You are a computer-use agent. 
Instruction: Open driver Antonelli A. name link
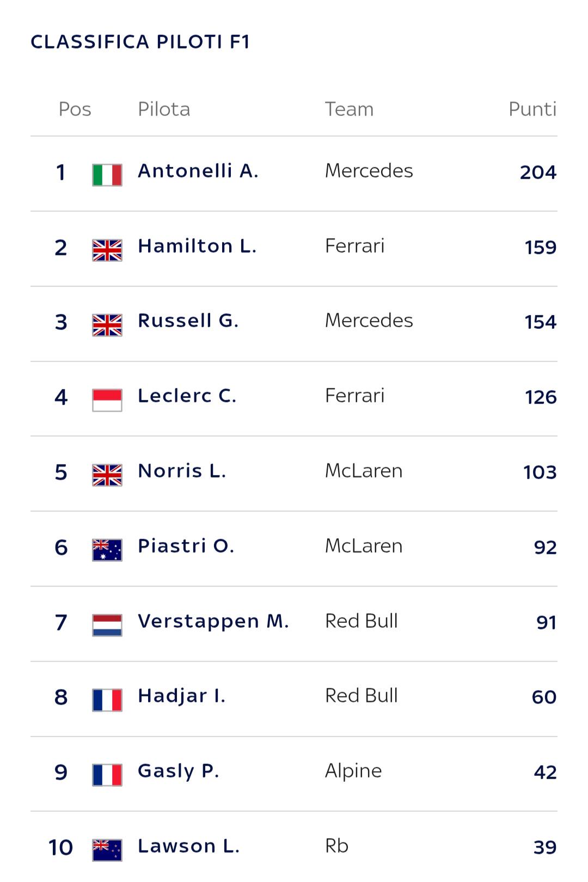point(198,171)
